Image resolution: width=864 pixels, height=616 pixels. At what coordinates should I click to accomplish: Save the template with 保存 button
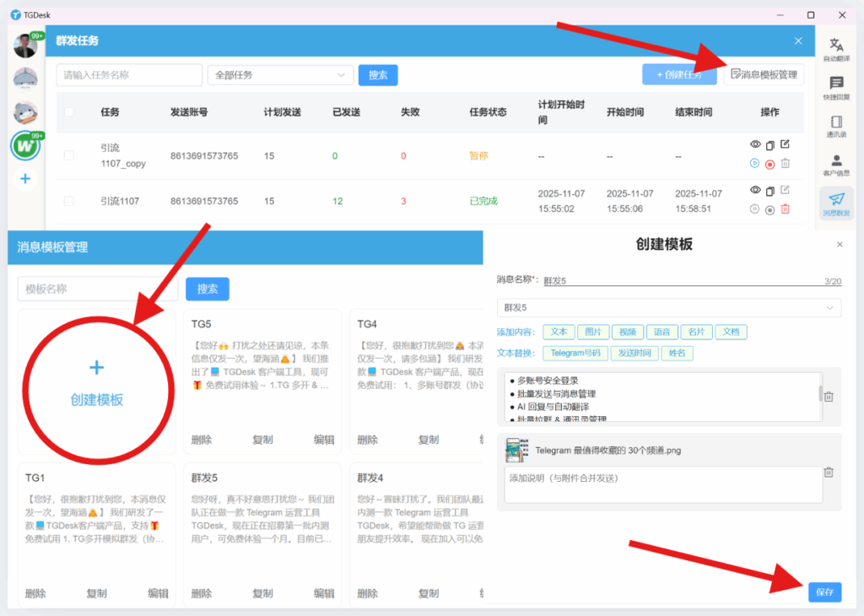coord(824,592)
